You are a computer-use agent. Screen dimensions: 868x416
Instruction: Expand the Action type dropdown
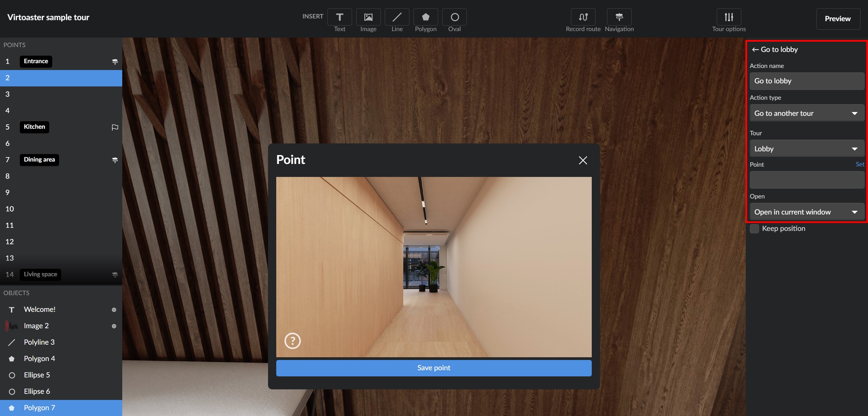pyautogui.click(x=807, y=113)
